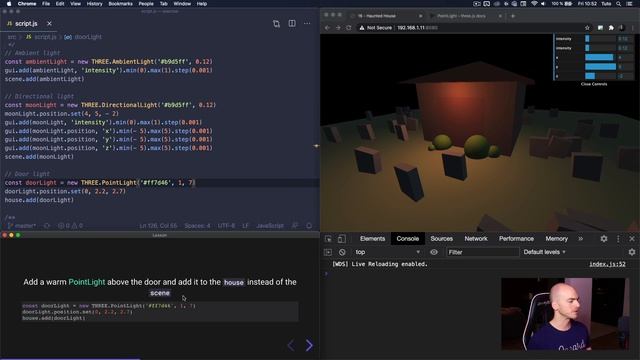
Task: Open errors and warnings count in status bar
Action: 70,225
